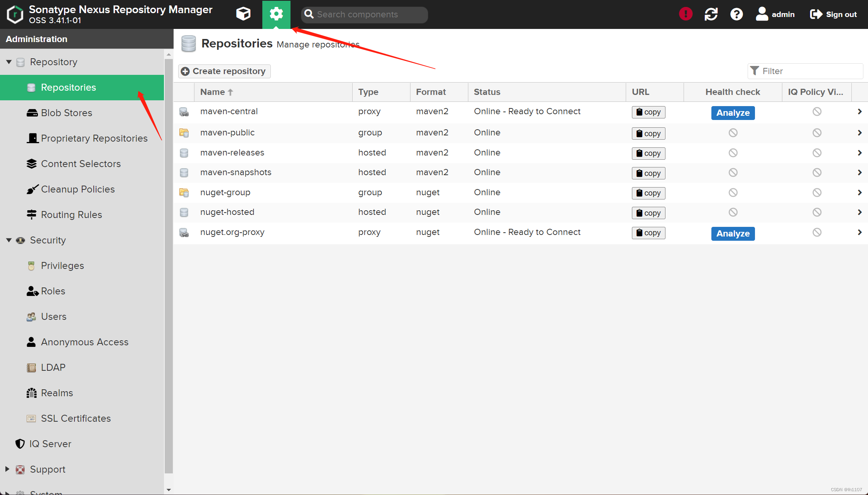Image resolution: width=868 pixels, height=495 pixels.
Task: Open maven-snapshots row chevron
Action: (x=860, y=172)
